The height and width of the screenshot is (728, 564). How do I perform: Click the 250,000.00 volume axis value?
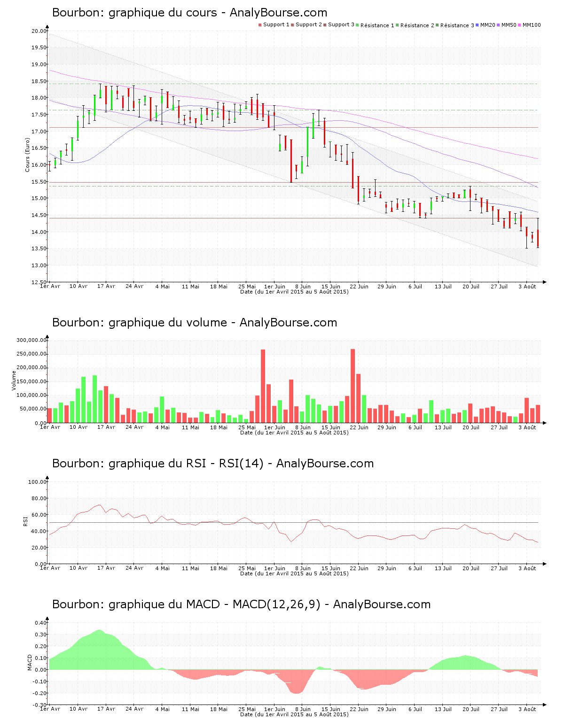pos(31,354)
